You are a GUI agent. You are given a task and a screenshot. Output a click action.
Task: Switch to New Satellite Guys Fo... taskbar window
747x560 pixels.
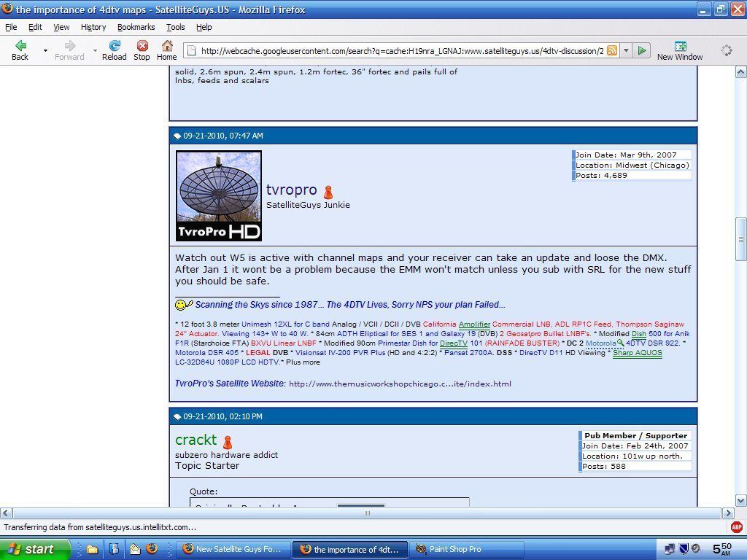pos(234,550)
